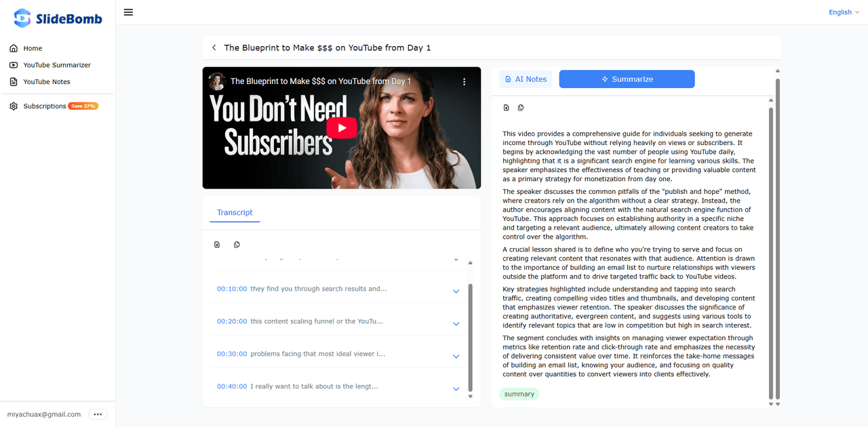Expand the 00:20:00 content scaling funnel entry
Screen dimensions: 868x427
click(x=456, y=323)
